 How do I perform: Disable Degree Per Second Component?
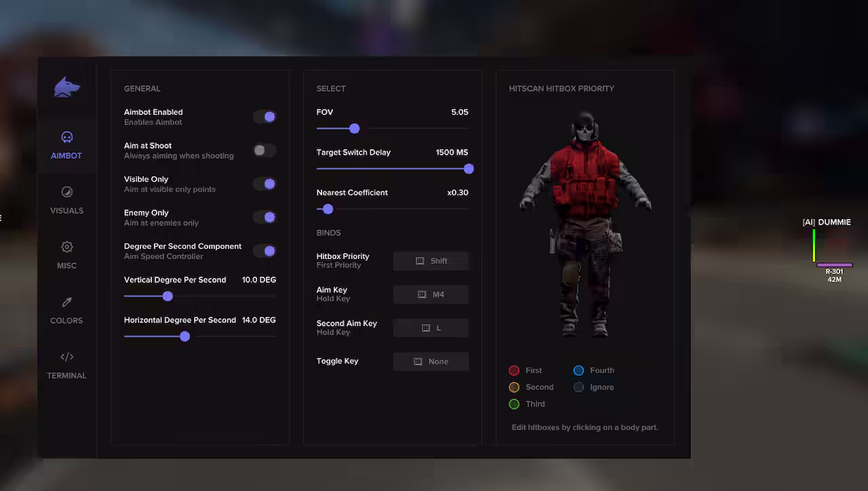pyautogui.click(x=264, y=251)
